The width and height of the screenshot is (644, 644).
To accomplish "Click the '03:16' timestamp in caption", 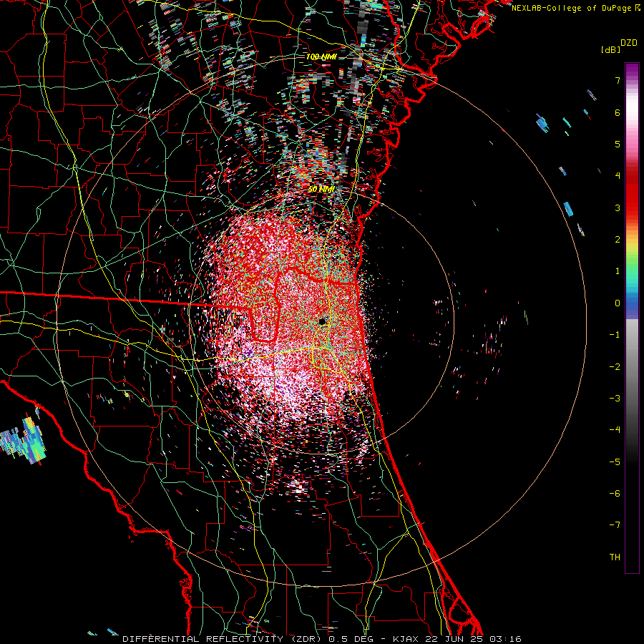I will tap(506, 639).
